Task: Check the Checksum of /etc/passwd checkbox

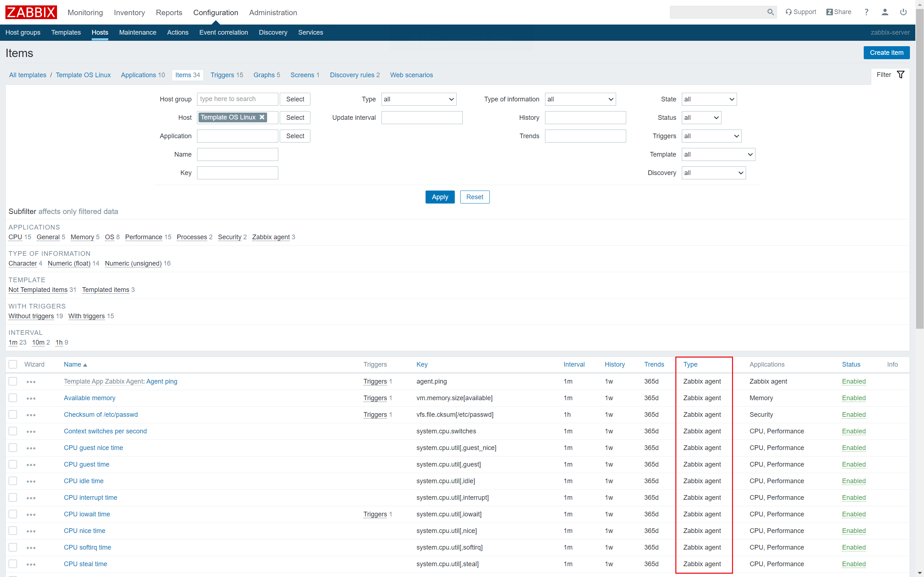Action: [13, 414]
